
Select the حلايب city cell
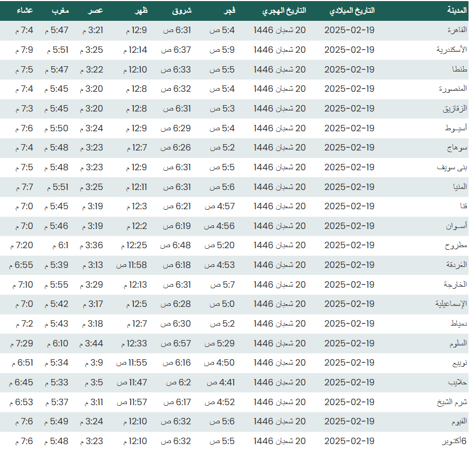pos(457,383)
